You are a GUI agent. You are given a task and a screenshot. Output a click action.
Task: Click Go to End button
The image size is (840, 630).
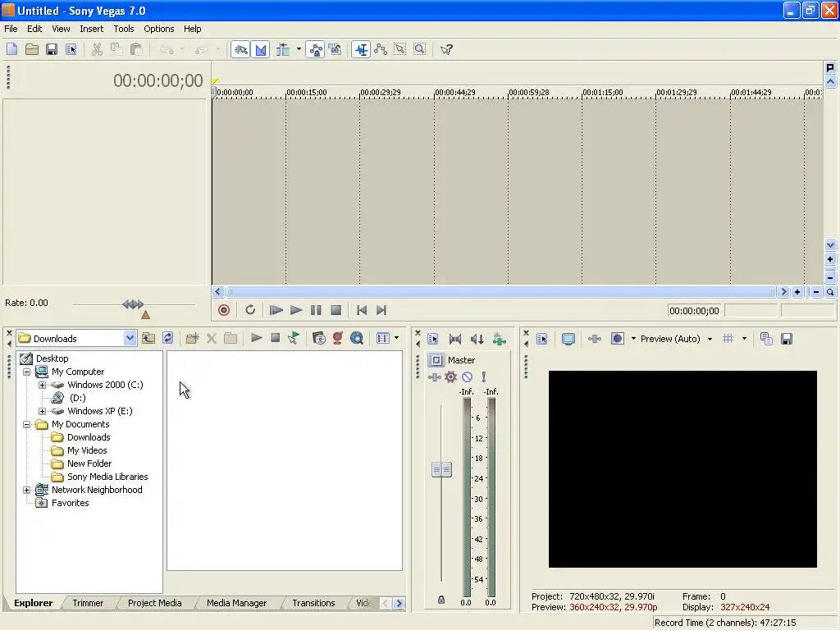381,310
